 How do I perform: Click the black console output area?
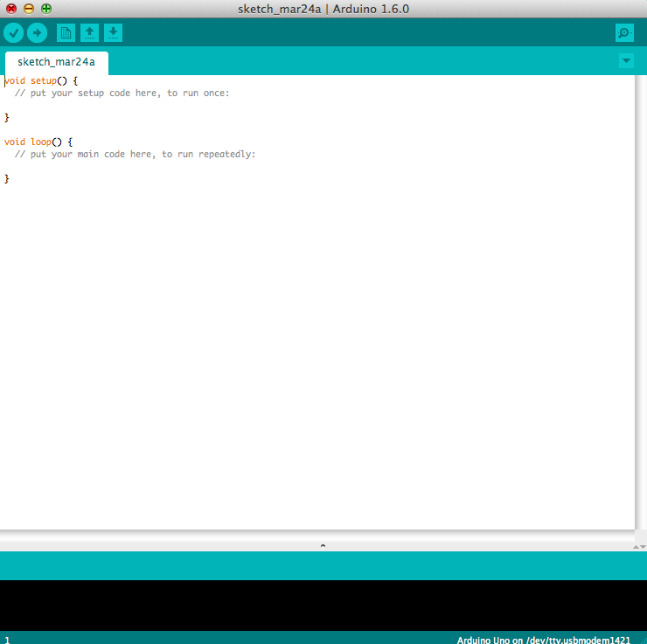tap(323, 606)
